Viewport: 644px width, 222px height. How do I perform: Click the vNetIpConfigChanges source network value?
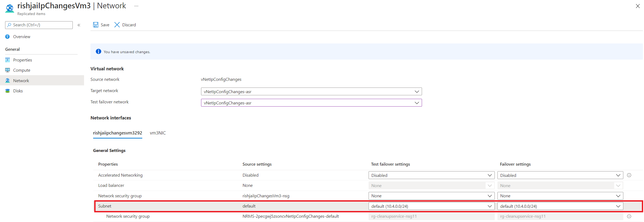pyautogui.click(x=221, y=79)
